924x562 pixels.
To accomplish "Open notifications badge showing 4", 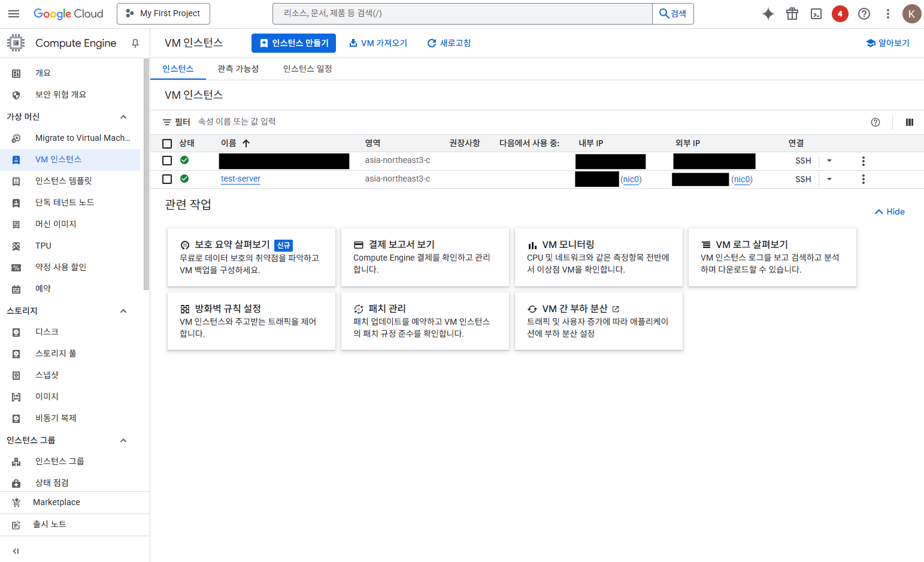I will 840,14.
